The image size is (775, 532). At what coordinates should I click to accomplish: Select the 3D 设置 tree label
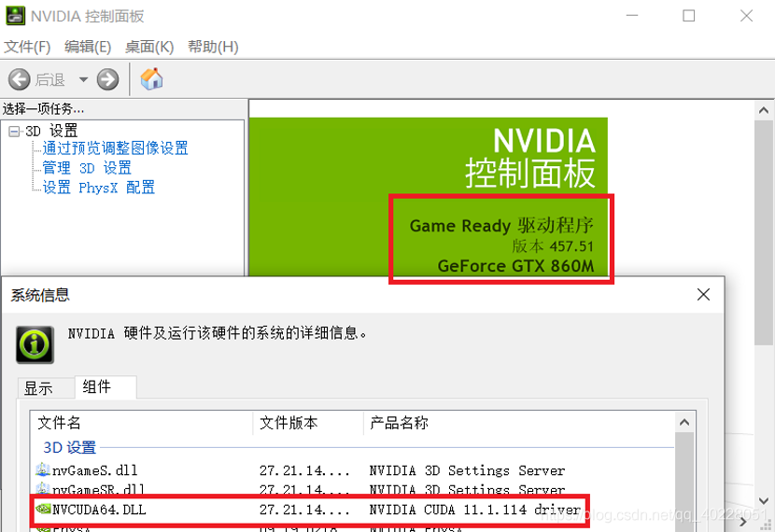(51, 131)
